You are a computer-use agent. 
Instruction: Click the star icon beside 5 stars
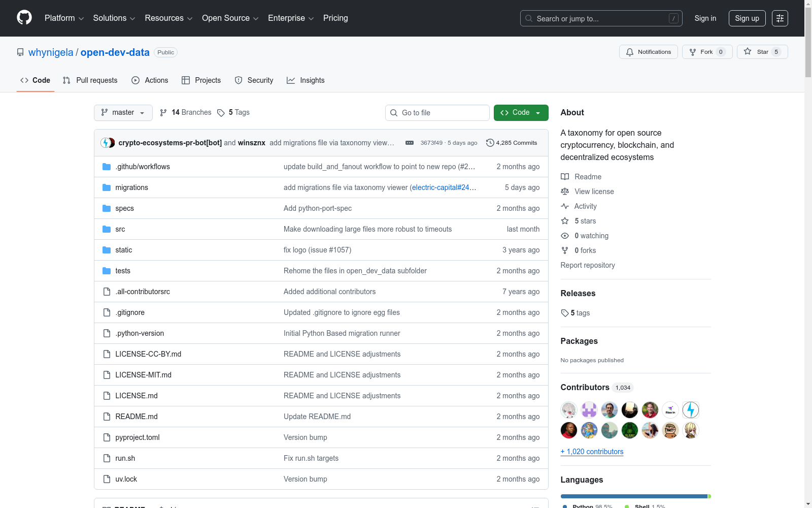(565, 221)
